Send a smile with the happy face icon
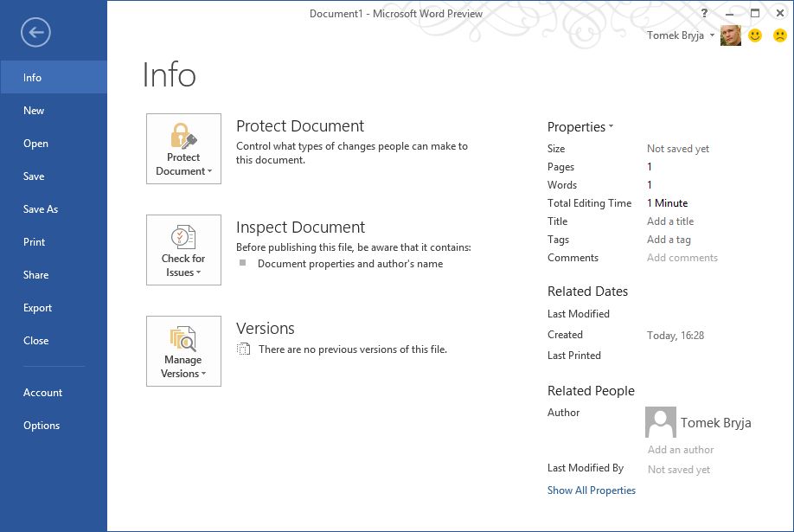 (x=755, y=35)
